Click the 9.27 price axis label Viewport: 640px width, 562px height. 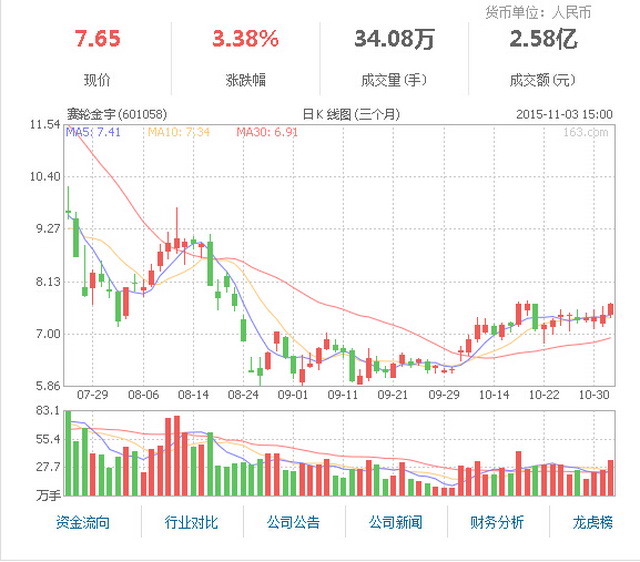click(48, 229)
